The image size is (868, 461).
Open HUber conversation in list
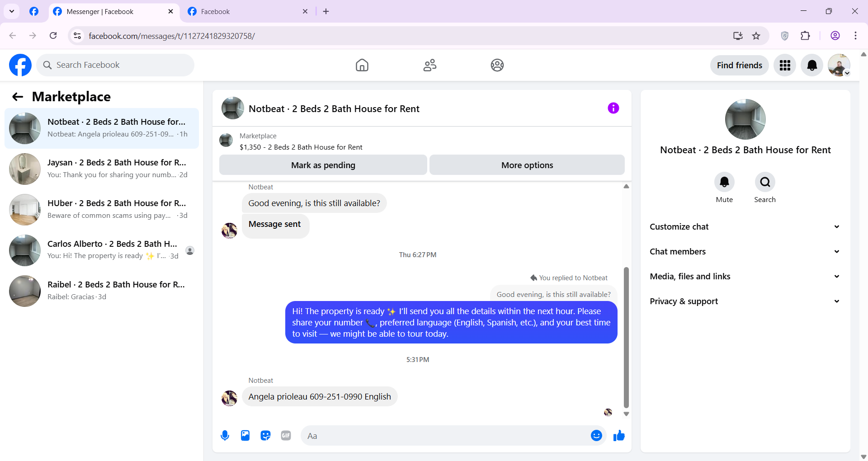coord(102,210)
